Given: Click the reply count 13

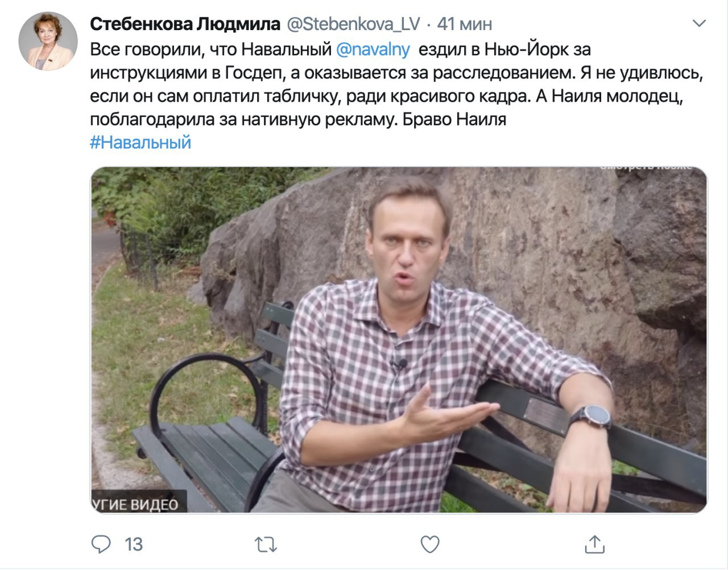Looking at the screenshot, I should [134, 544].
